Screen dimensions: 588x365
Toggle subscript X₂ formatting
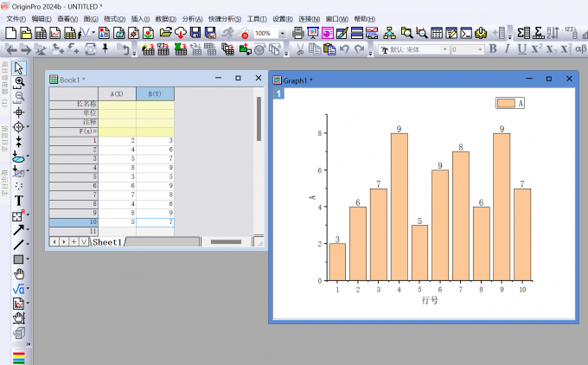(552, 49)
